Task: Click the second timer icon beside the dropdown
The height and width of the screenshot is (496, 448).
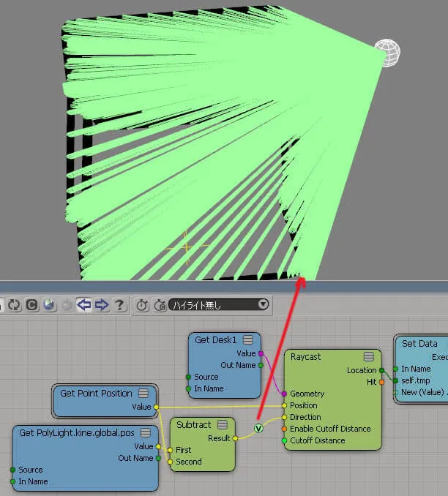Action: (160, 305)
